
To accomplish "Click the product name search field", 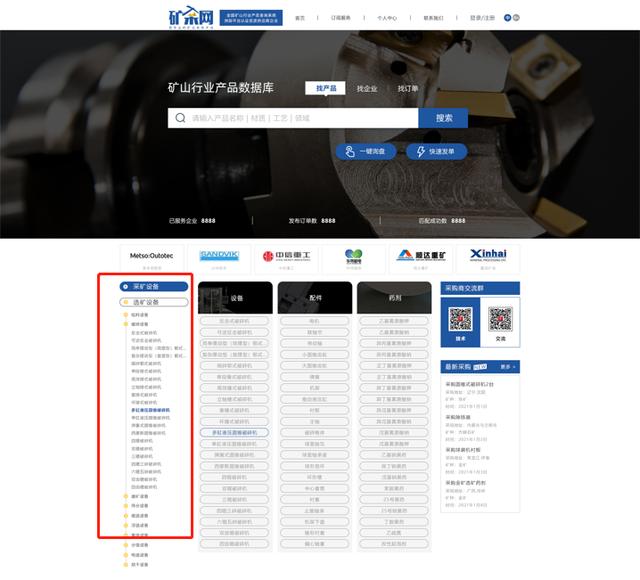I will [x=300, y=118].
